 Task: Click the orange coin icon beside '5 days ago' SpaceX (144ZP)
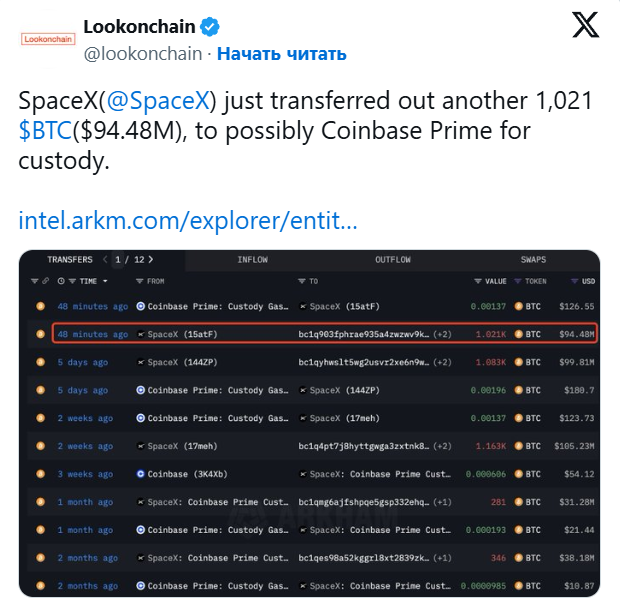40,362
